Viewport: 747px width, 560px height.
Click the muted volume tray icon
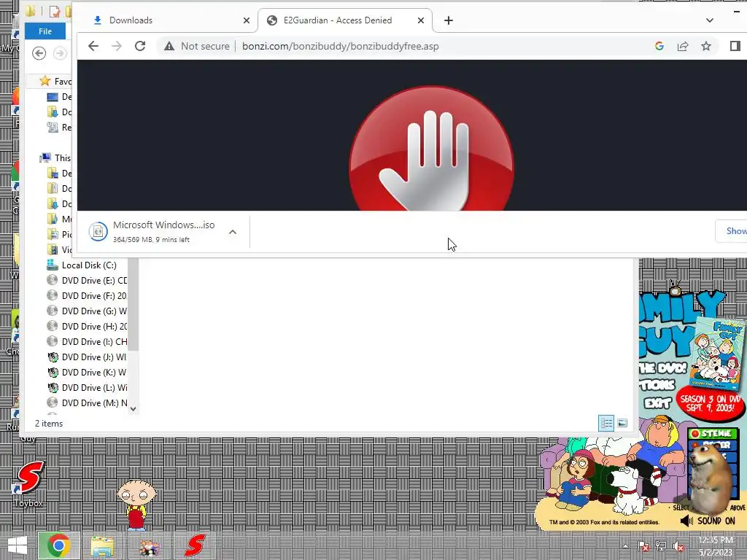click(678, 545)
